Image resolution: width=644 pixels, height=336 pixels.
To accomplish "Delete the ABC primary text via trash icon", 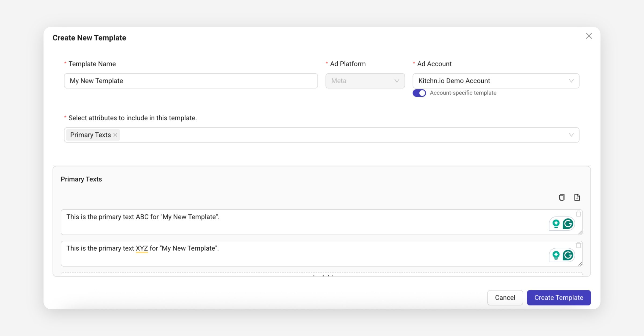I will coord(579,214).
